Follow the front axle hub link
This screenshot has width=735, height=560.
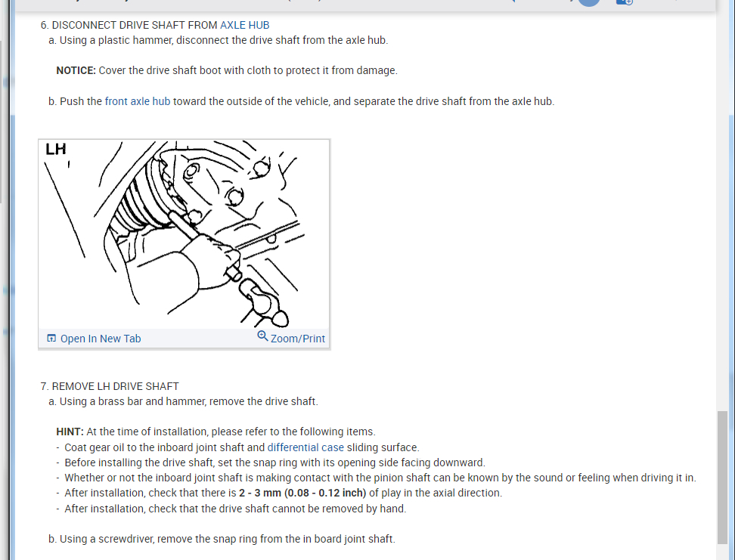click(138, 102)
